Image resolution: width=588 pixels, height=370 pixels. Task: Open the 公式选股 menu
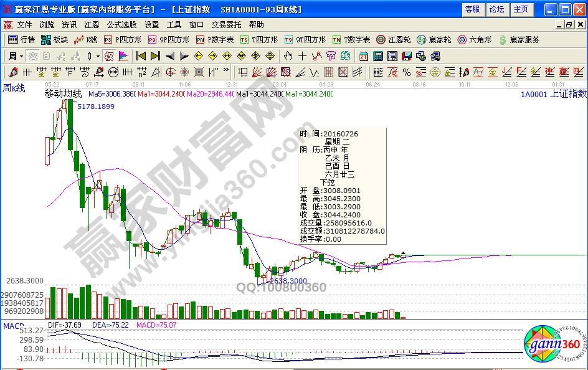coord(122,25)
